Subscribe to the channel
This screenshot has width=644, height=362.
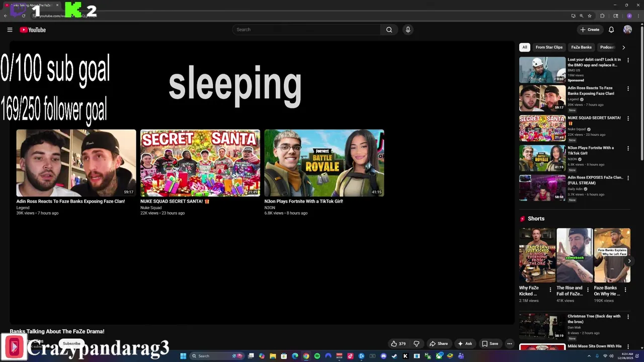coord(71,343)
